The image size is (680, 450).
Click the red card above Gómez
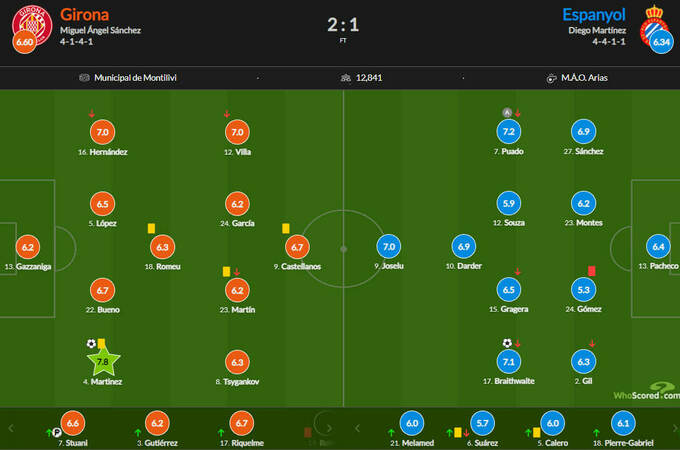(592, 270)
